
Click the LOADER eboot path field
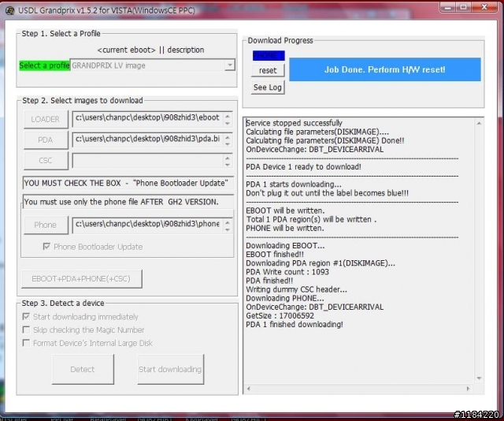pyautogui.click(x=148, y=119)
